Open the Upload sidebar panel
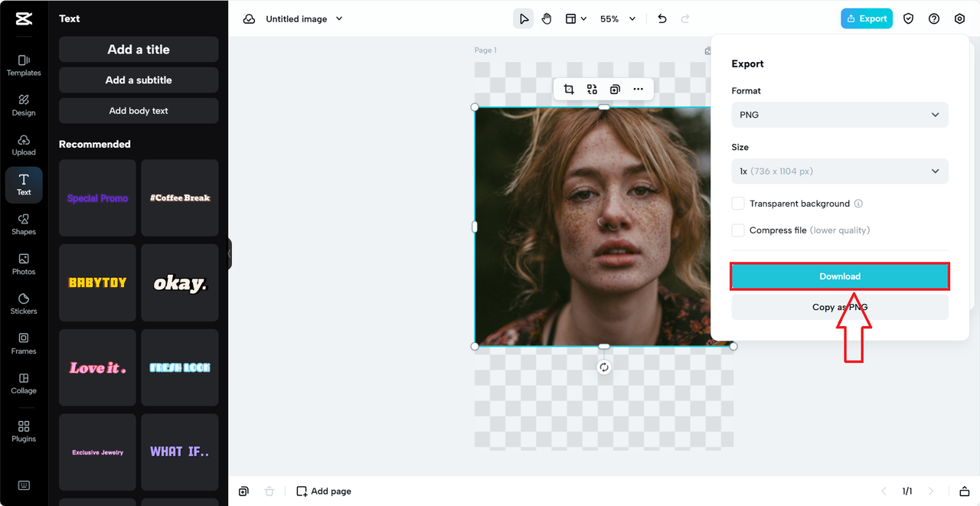Screen dimensions: 980x506 24,145
